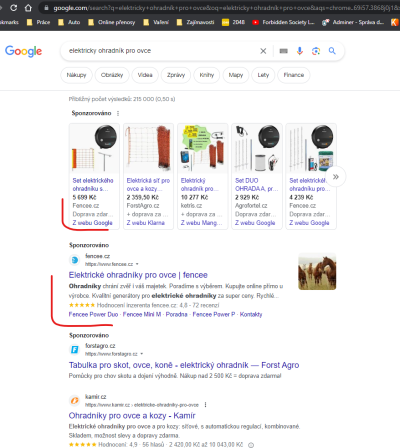Start voice search with microphone icon

tap(300, 51)
